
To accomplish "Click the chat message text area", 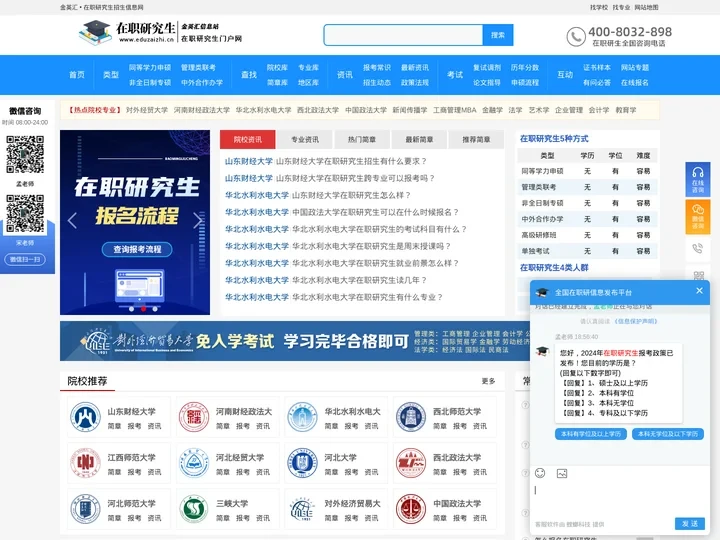I will (620, 498).
